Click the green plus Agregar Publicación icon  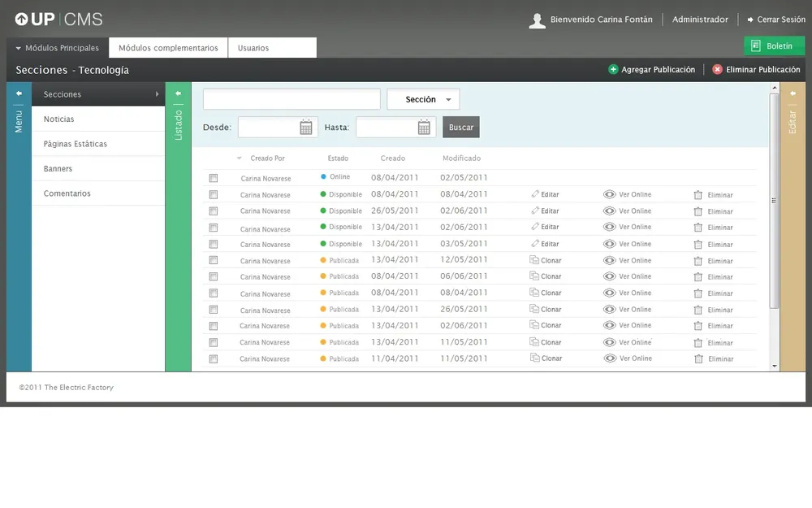(613, 70)
